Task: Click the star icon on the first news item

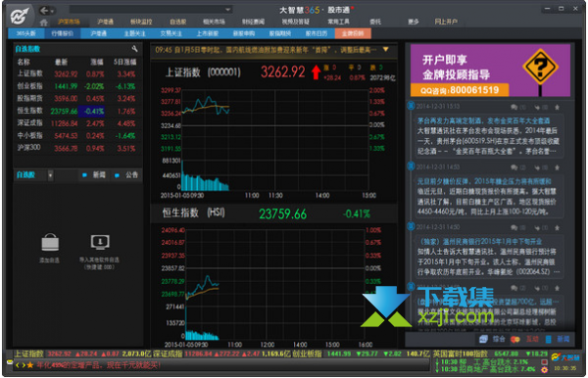Action: (x=558, y=107)
